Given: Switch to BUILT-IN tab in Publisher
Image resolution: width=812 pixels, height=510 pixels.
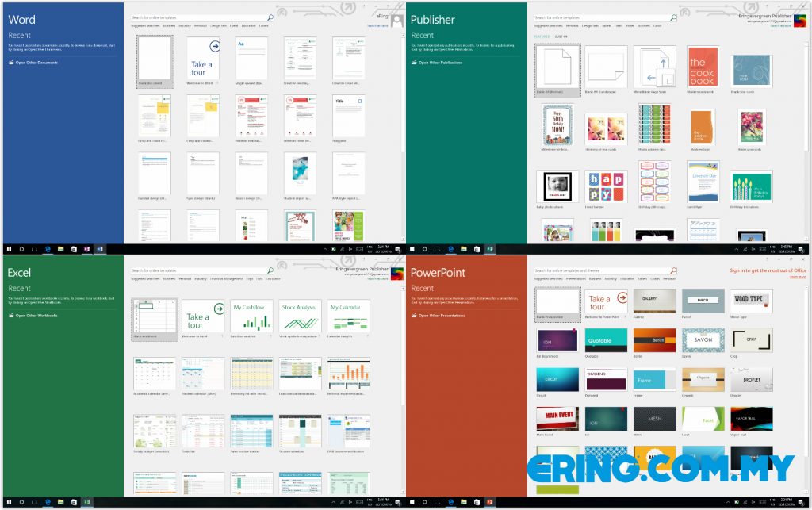Looking at the screenshot, I should [x=561, y=36].
